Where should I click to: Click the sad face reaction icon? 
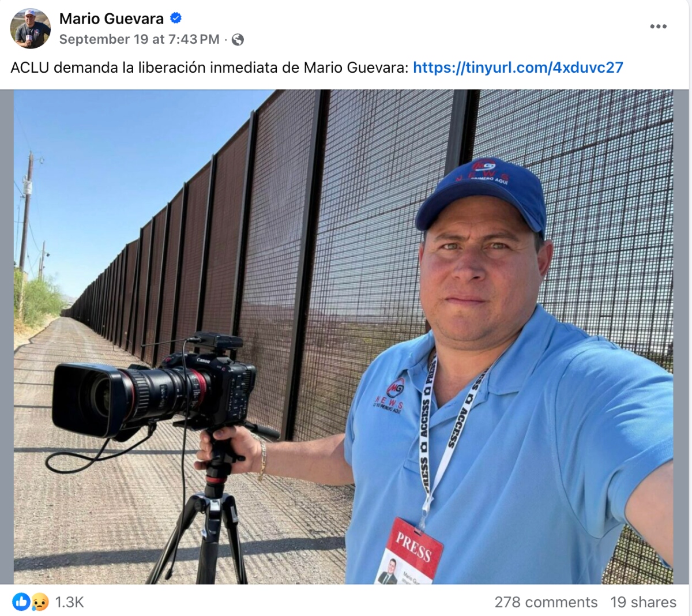pos(39,602)
